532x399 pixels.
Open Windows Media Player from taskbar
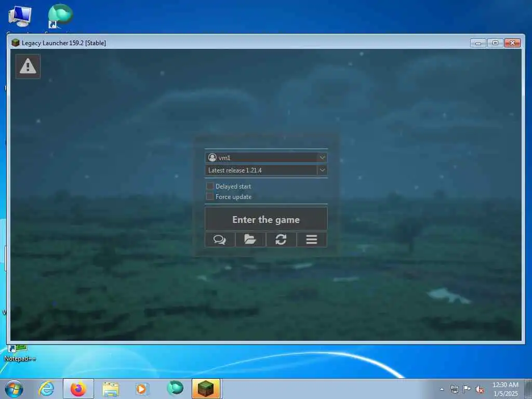click(x=141, y=389)
